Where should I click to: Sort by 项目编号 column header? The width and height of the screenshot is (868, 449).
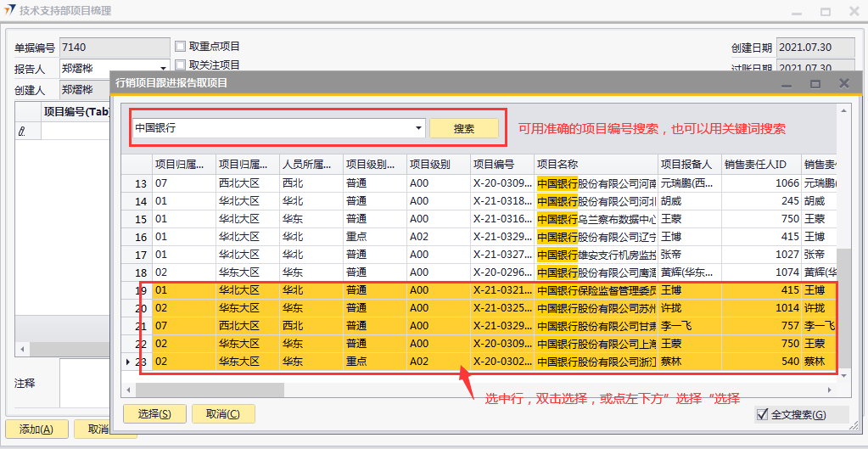(x=501, y=165)
